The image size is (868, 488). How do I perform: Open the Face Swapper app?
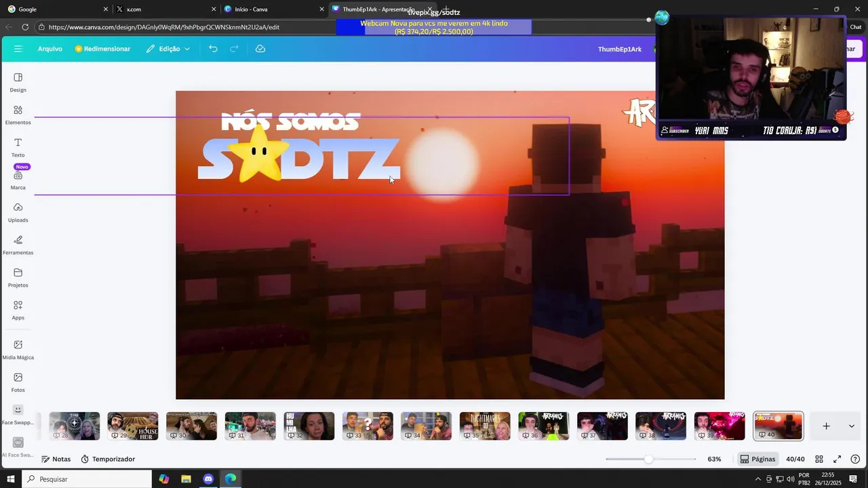pos(18,415)
